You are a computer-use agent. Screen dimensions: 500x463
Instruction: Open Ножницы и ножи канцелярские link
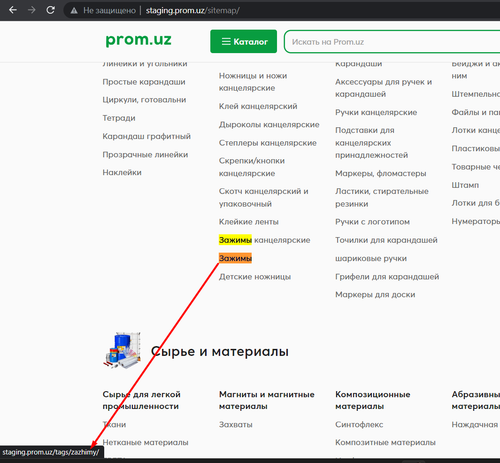coord(253,82)
